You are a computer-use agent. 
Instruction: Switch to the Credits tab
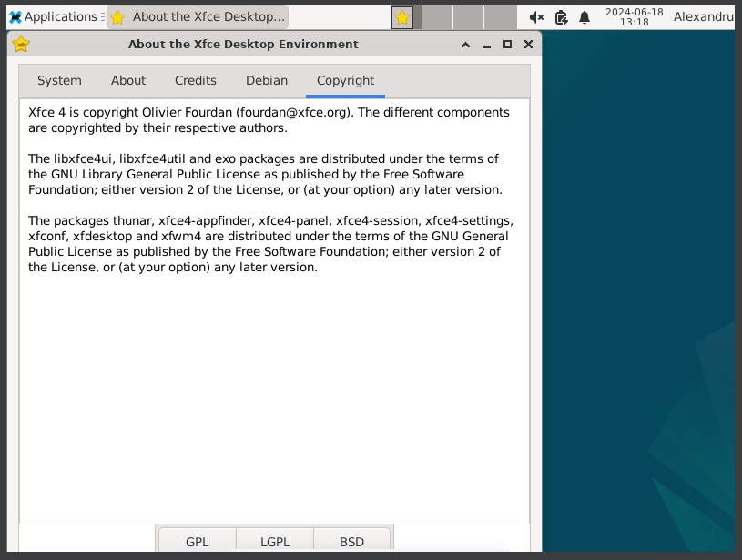point(195,80)
